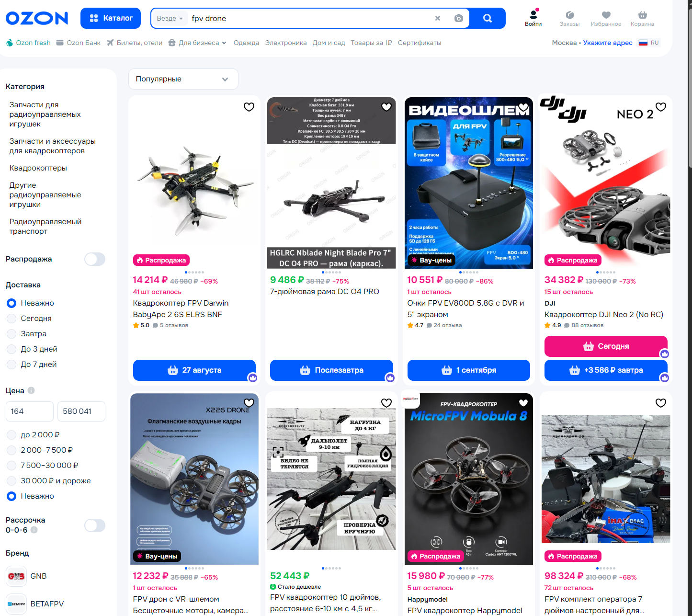Open Ozon Банк link
692x616 pixels.
[79, 43]
